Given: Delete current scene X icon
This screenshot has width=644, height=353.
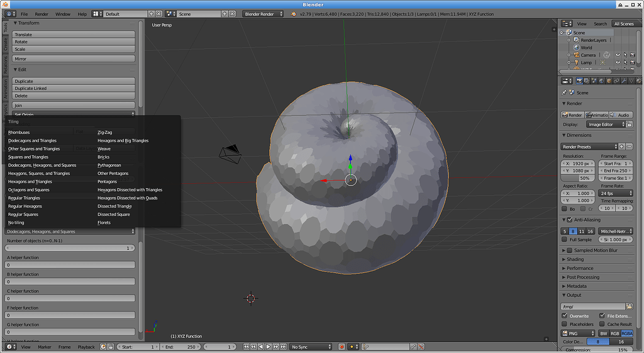Looking at the screenshot, I should tap(233, 14).
